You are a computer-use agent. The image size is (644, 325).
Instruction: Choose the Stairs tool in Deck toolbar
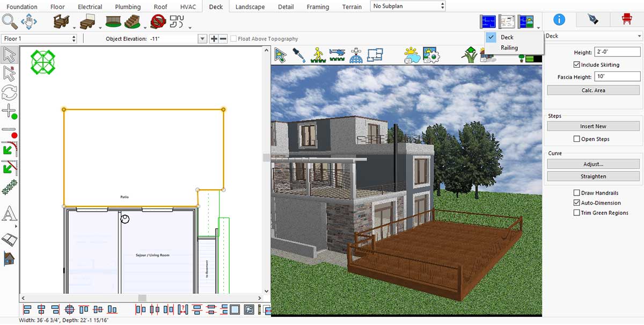[133, 21]
